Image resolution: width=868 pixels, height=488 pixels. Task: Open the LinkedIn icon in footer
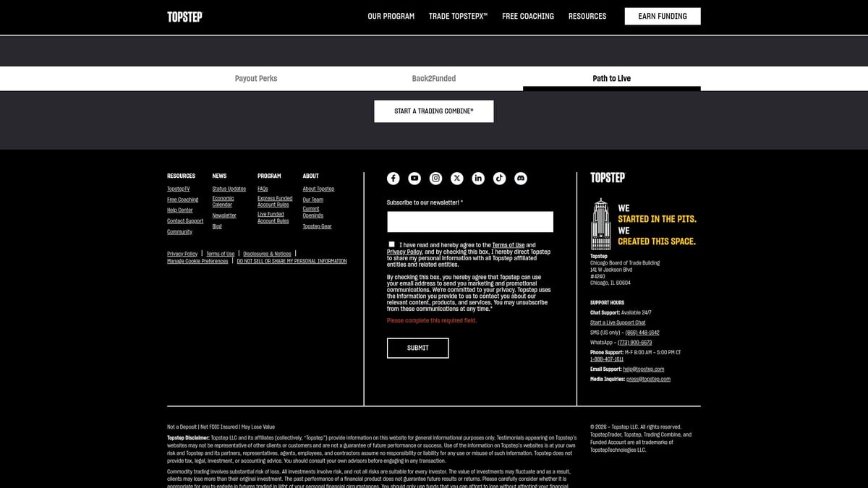point(478,179)
